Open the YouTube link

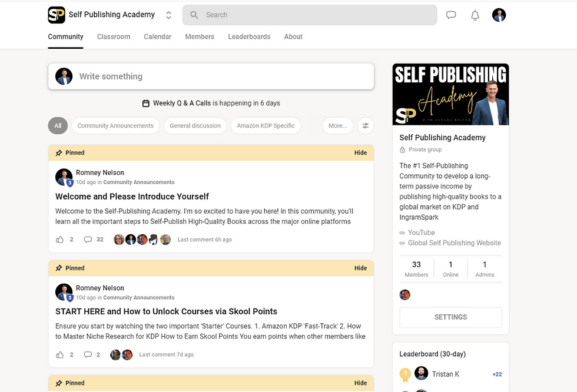(422, 232)
